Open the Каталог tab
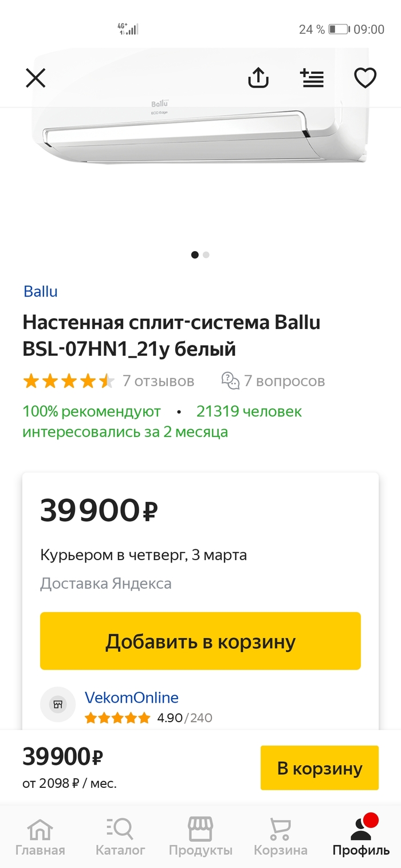 (120, 836)
